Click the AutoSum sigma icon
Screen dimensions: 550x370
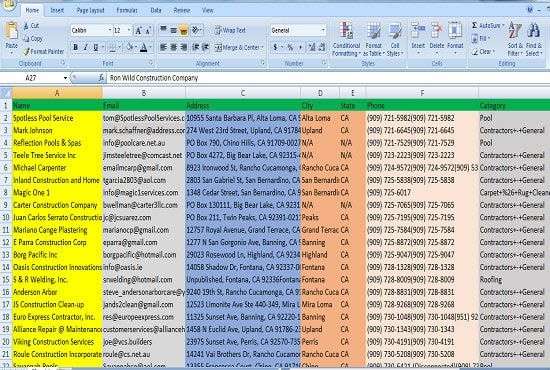(475, 26)
